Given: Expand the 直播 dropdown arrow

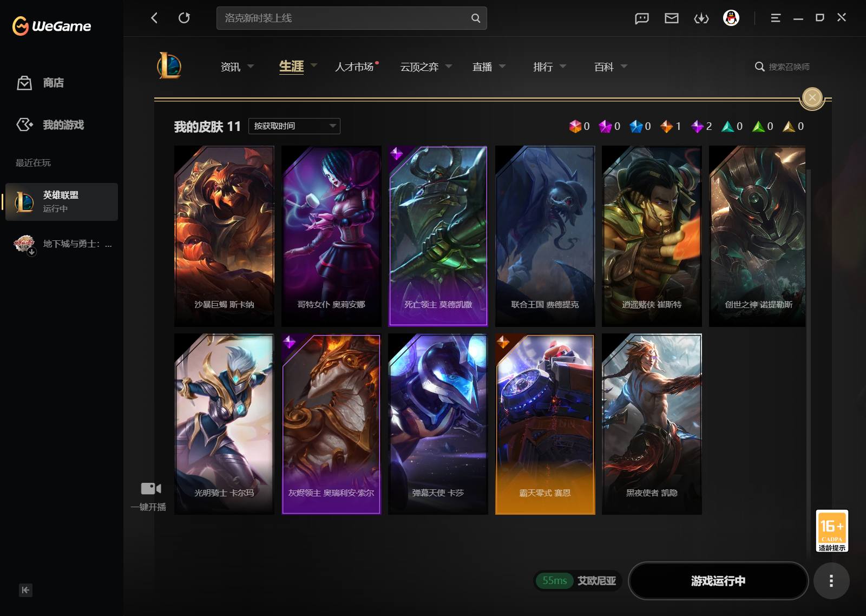Looking at the screenshot, I should tap(502, 67).
